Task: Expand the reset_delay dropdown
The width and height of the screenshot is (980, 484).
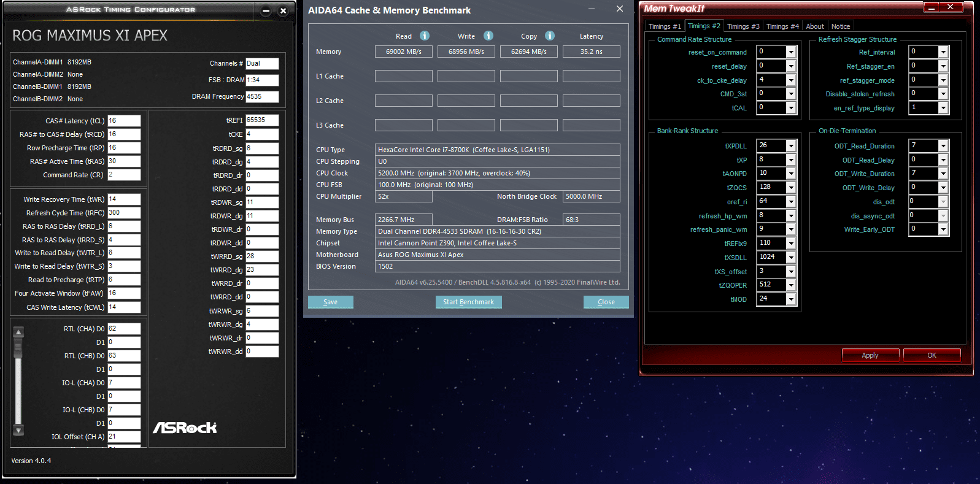Action: (x=791, y=66)
